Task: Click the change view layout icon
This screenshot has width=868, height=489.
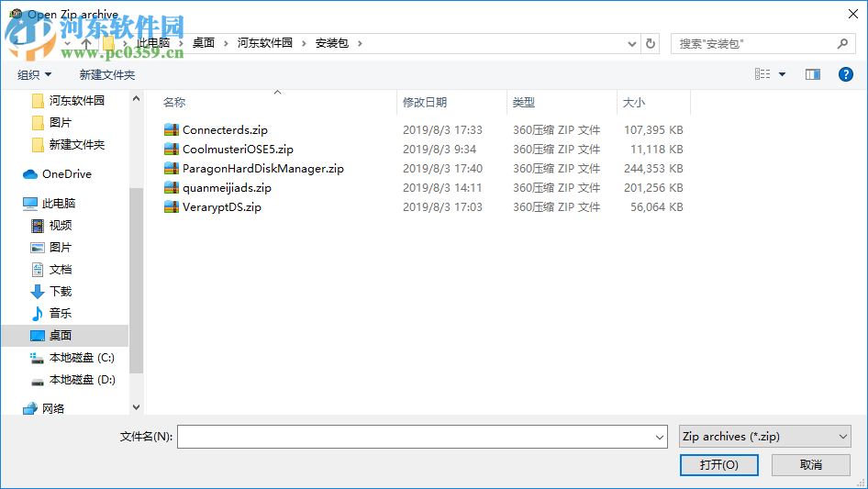Action: pyautogui.click(x=762, y=74)
